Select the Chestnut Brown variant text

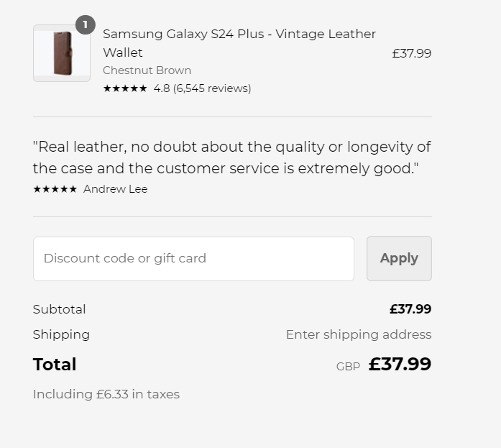pyautogui.click(x=147, y=70)
